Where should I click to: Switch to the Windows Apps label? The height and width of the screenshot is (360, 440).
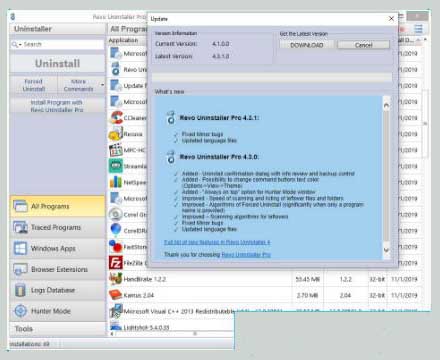click(53, 248)
